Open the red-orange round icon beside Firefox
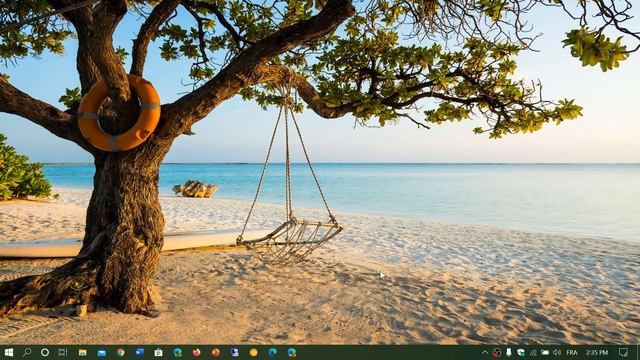 tap(216, 352)
